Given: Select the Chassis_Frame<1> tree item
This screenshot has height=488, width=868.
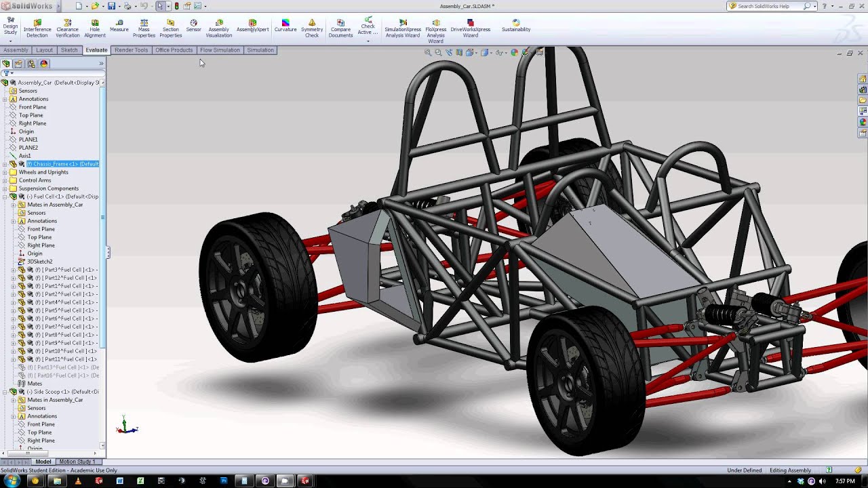Looking at the screenshot, I should click(62, 164).
